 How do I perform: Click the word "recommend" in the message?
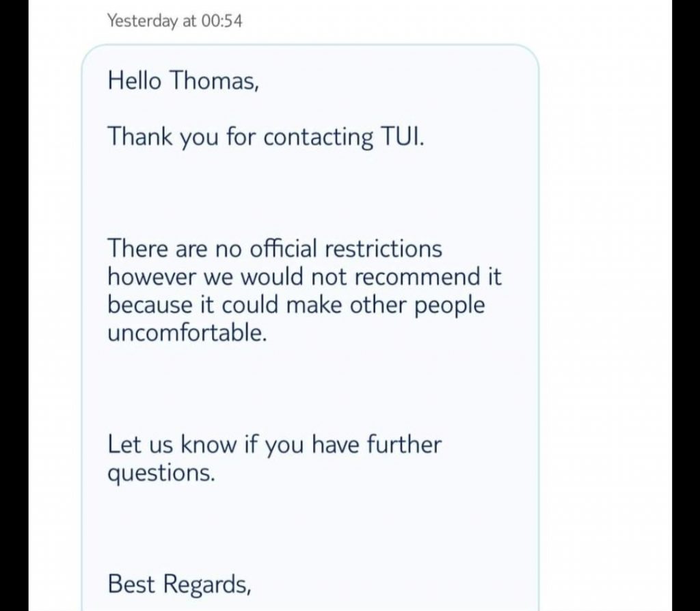pyautogui.click(x=416, y=277)
